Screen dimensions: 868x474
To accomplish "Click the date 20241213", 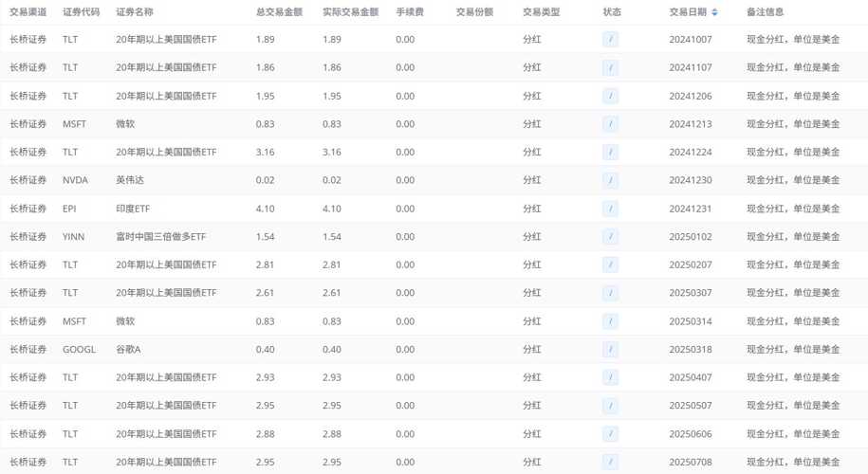I will [691, 124].
